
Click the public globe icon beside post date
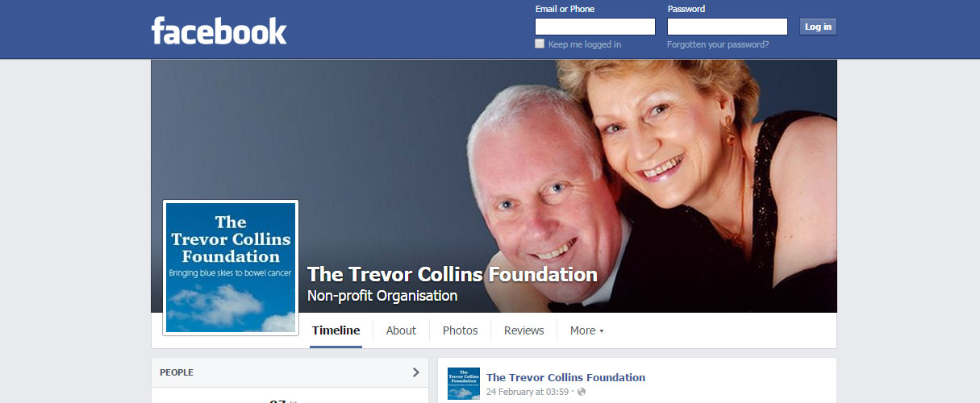pos(582,392)
